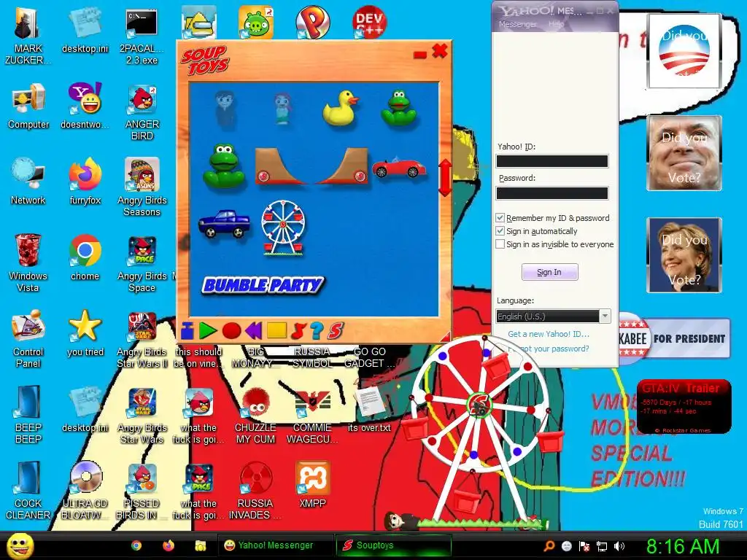Open the chome Chrome desktop shortcut
747x560 pixels.
(x=85, y=257)
